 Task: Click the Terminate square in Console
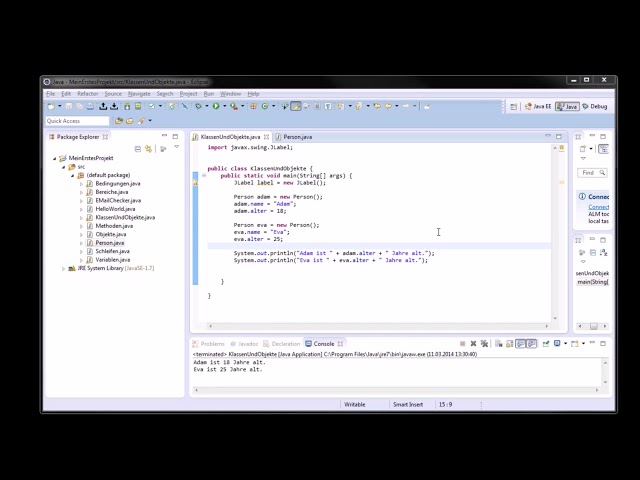point(462,344)
